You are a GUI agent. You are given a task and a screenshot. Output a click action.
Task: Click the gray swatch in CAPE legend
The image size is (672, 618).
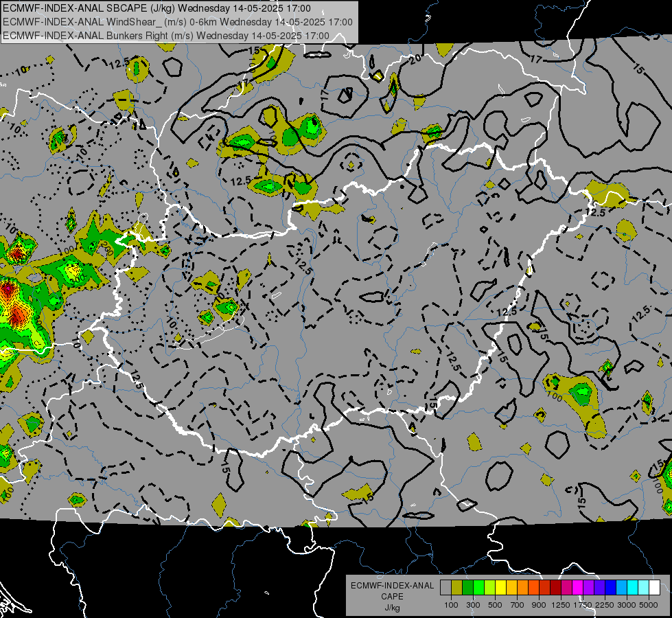445,587
